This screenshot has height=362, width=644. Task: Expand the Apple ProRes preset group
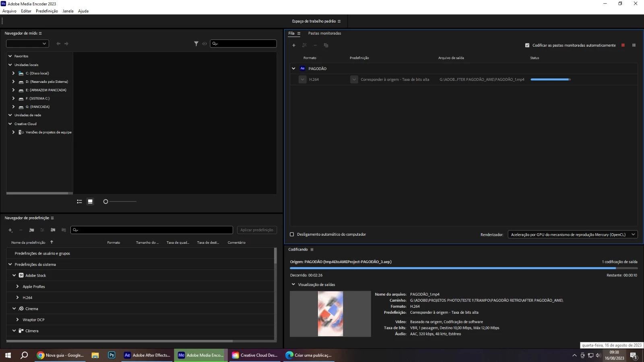pos(17,286)
